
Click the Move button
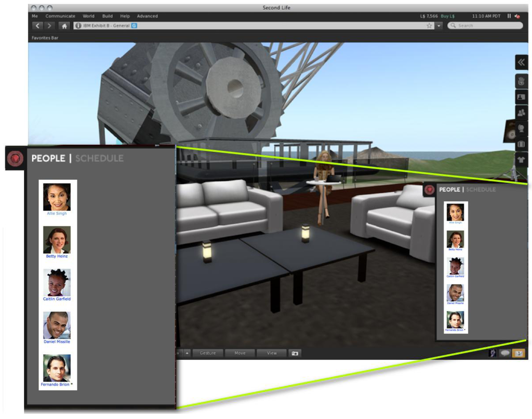tap(240, 353)
